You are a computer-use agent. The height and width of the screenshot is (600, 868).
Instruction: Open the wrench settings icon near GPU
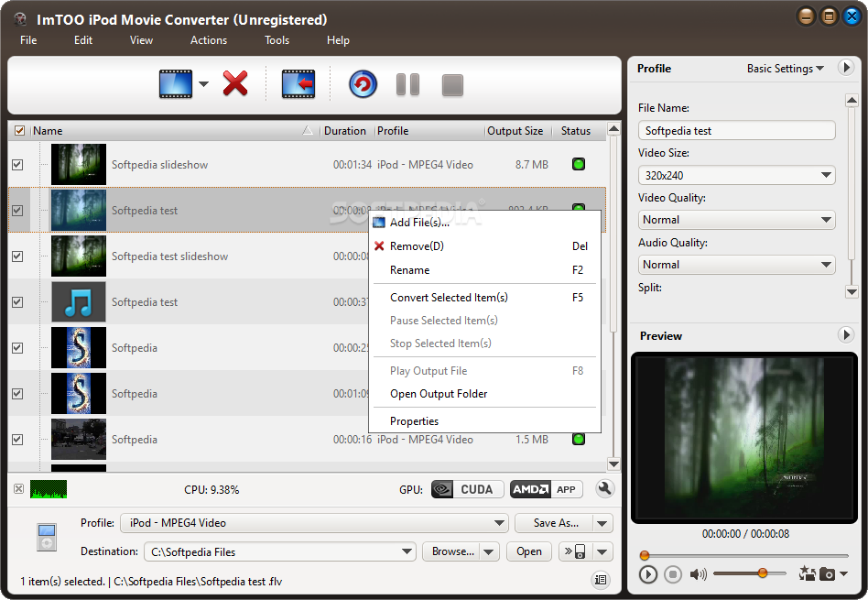[x=605, y=488]
